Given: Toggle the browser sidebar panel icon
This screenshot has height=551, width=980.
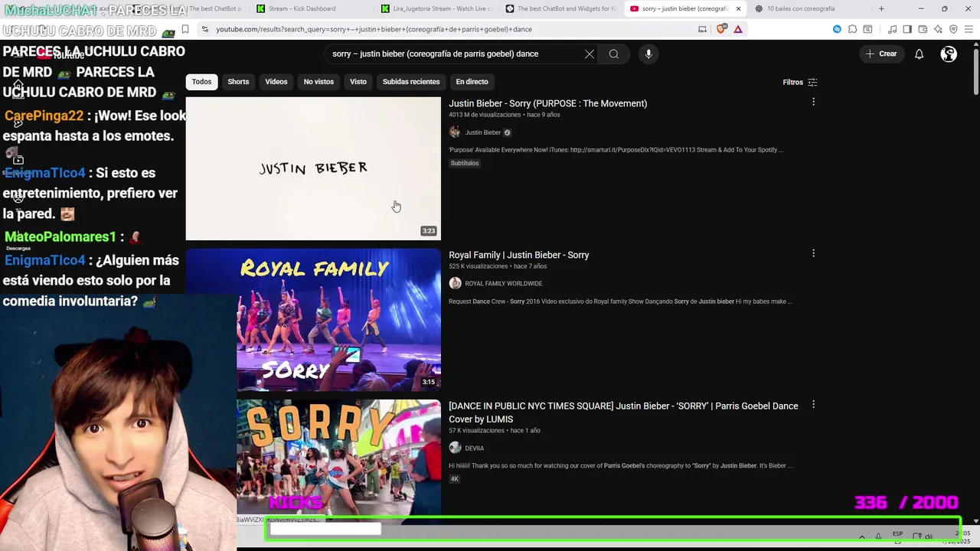Looking at the screenshot, I should [907, 29].
